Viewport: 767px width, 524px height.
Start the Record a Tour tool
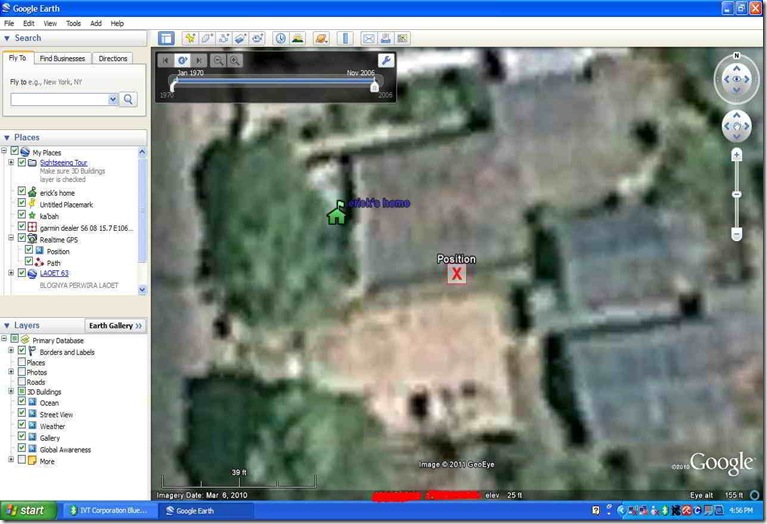(257, 38)
